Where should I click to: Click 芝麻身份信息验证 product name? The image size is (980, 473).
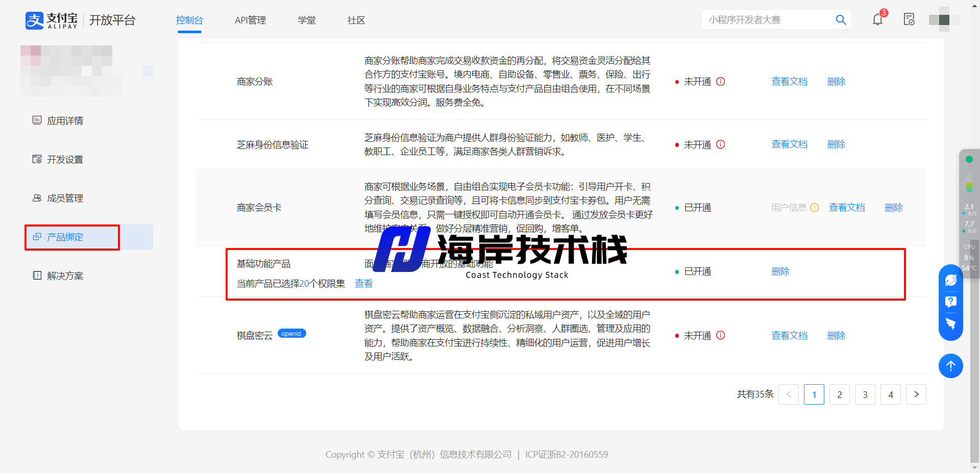click(x=273, y=145)
